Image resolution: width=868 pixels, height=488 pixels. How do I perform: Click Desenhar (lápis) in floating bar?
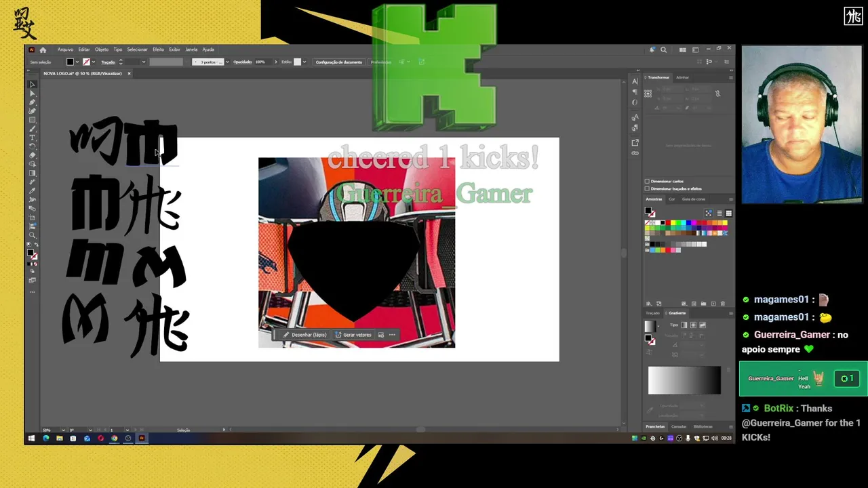[305, 335]
